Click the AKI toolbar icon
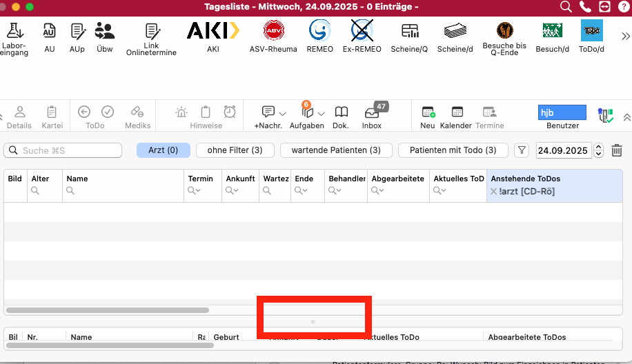This screenshot has width=632, height=364. pyautogui.click(x=213, y=30)
